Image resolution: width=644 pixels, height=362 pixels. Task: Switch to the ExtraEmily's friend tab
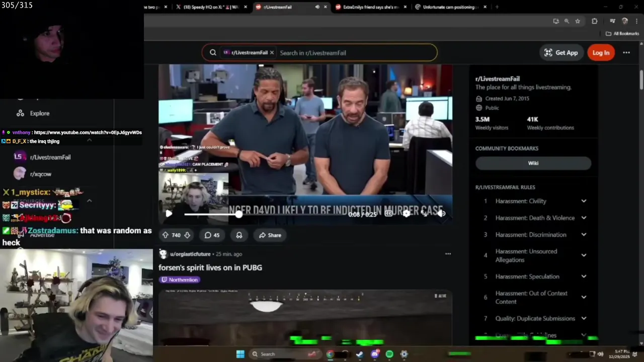pos(370,7)
